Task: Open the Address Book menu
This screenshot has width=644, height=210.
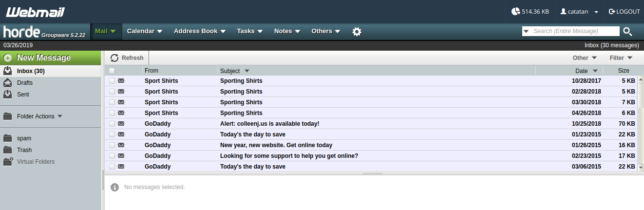Action: tap(199, 31)
